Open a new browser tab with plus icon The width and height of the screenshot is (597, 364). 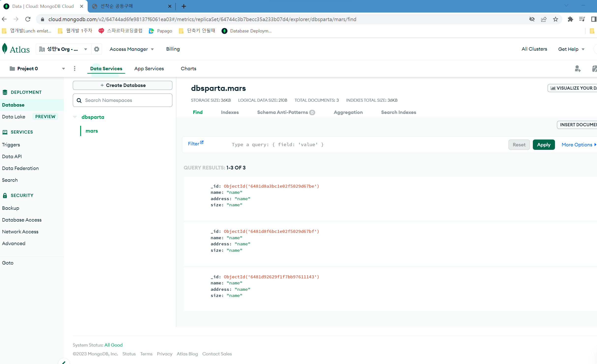(184, 6)
